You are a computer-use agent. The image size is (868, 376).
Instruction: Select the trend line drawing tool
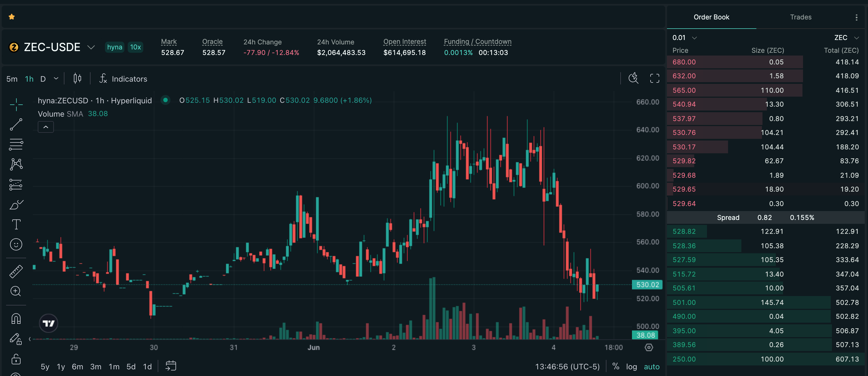(x=16, y=124)
